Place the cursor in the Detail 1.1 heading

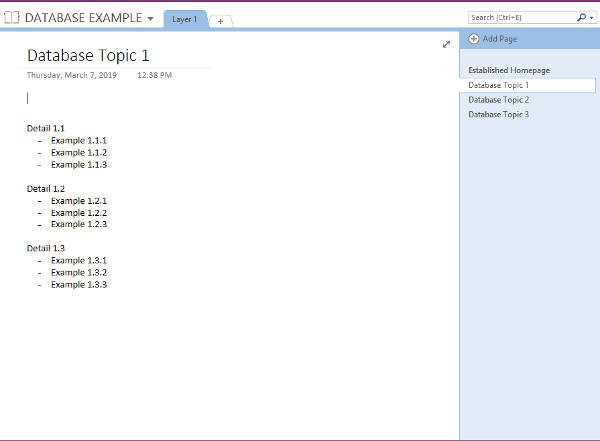click(46, 128)
